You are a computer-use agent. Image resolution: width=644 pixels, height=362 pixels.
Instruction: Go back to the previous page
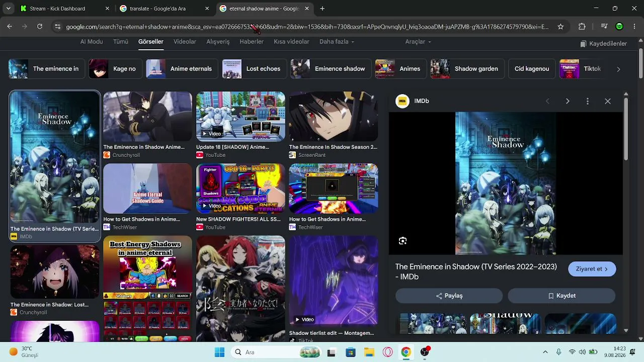10,27
